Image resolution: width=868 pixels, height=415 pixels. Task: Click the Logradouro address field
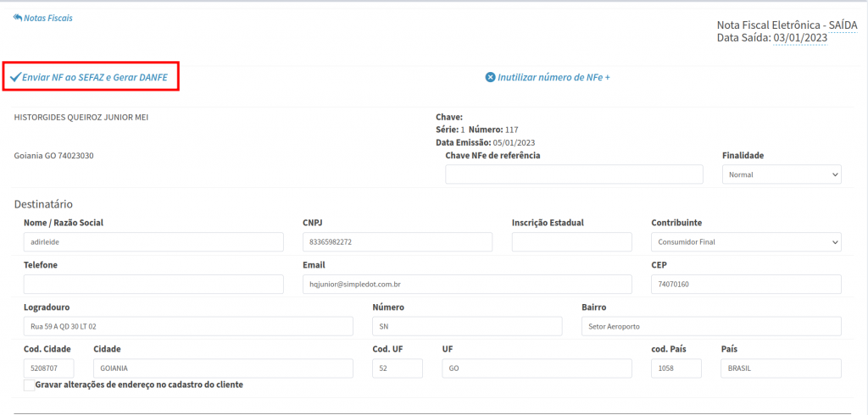click(188, 326)
